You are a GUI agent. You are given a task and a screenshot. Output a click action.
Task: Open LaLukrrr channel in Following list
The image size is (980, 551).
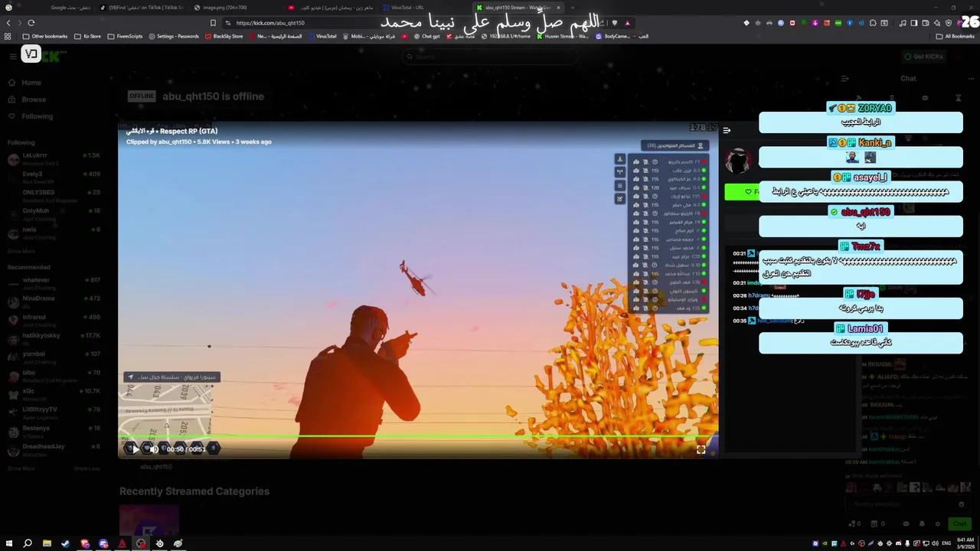[x=54, y=159]
